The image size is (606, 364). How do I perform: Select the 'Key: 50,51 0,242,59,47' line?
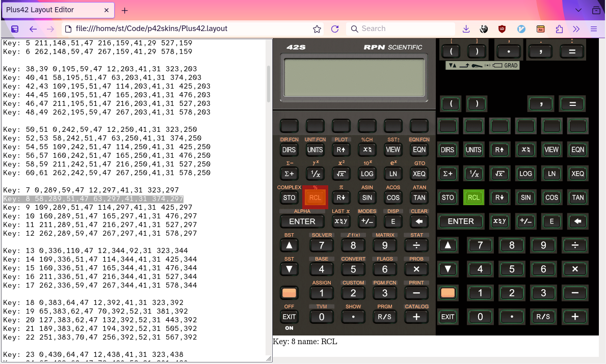coord(100,129)
